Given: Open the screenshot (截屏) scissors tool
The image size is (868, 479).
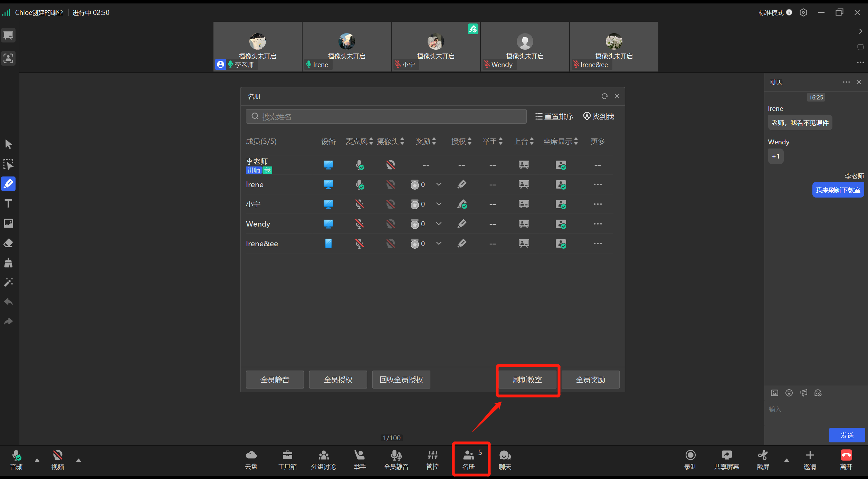Looking at the screenshot, I should [x=763, y=459].
